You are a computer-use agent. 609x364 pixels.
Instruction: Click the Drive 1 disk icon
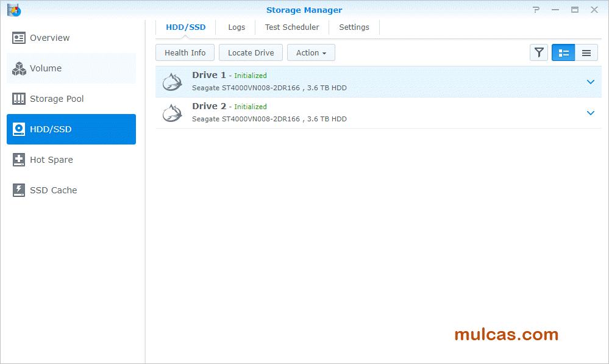173,82
